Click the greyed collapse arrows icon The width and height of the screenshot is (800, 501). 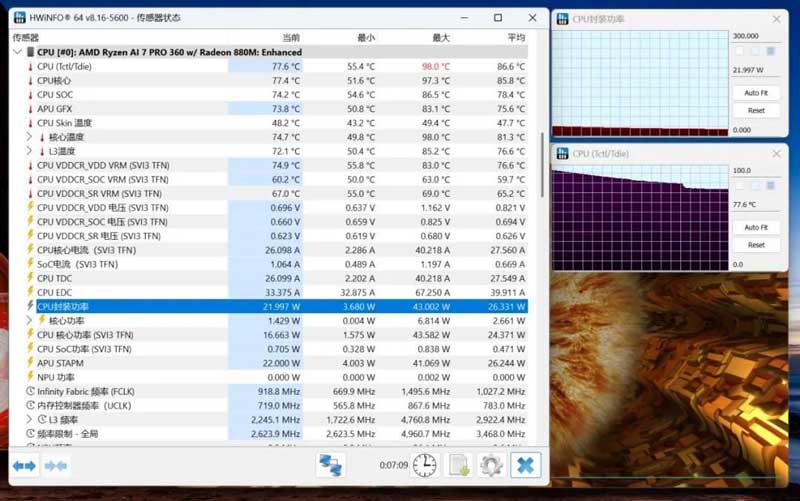tap(56, 466)
